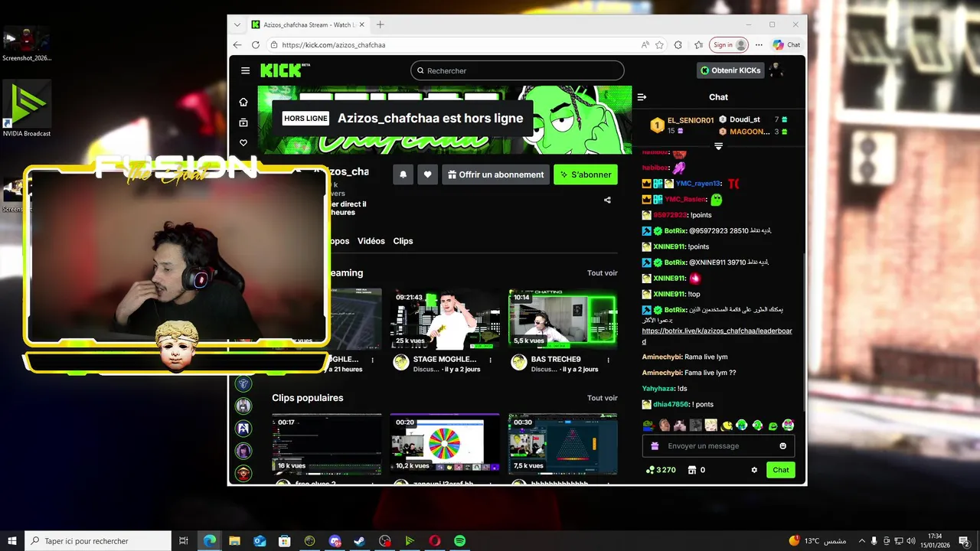The image size is (980, 551).
Task: Open followed channels heart icon in sidebar
Action: 243,143
